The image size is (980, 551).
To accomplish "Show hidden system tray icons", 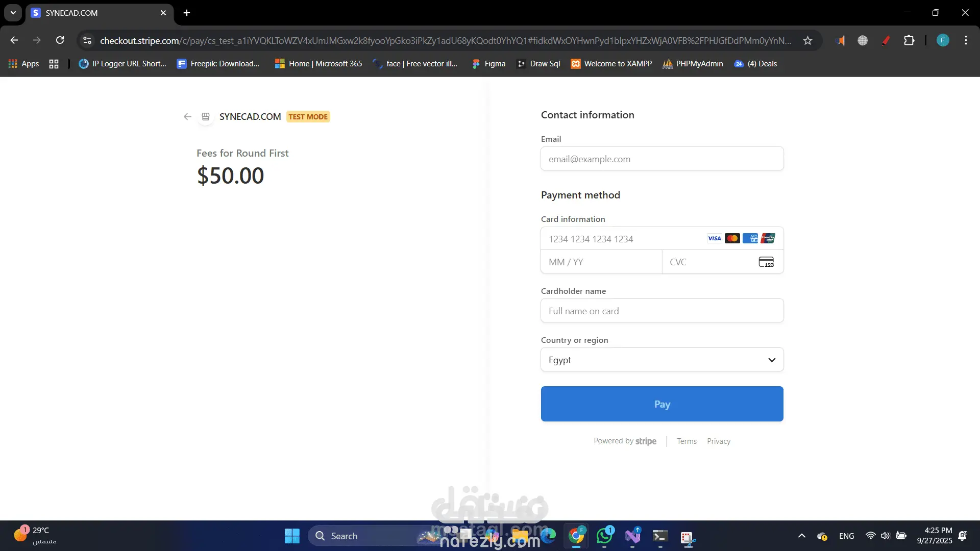I will [802, 536].
